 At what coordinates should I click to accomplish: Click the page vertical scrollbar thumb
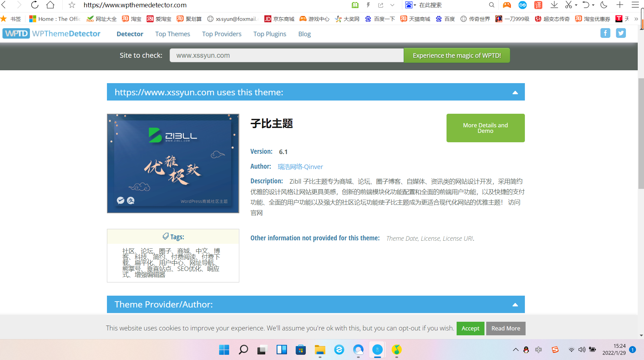tap(641, 134)
